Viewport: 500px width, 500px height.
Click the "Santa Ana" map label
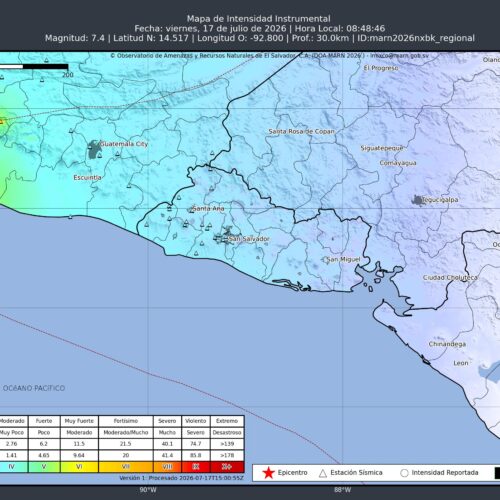click(208, 208)
